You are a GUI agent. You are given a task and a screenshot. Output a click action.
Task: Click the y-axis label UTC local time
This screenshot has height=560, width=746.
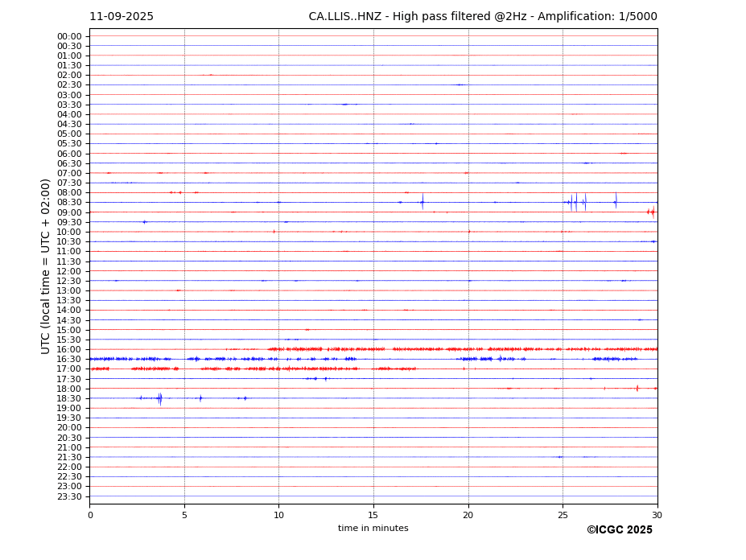46,266
